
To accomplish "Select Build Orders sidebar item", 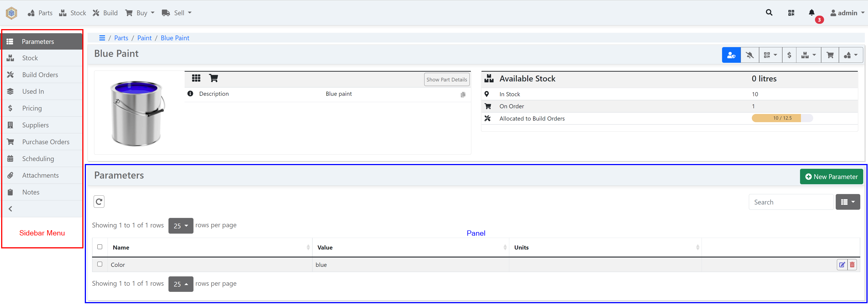I will (40, 75).
